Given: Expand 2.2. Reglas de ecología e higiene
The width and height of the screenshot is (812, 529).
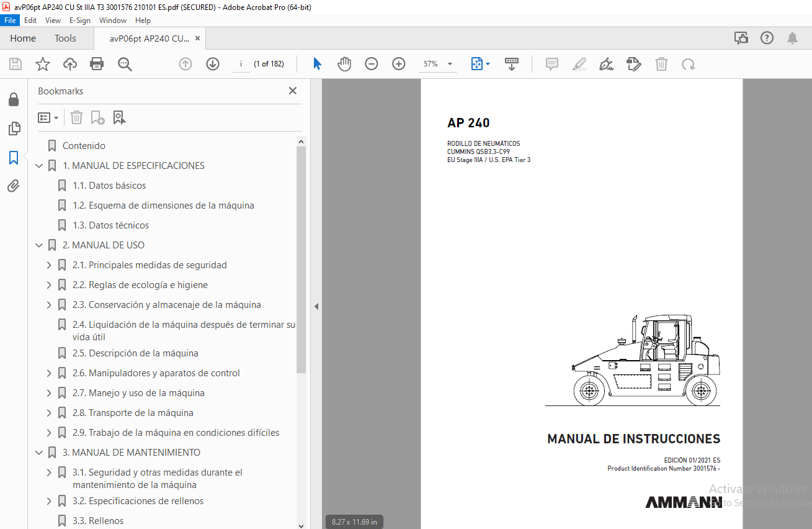Looking at the screenshot, I should click(49, 285).
